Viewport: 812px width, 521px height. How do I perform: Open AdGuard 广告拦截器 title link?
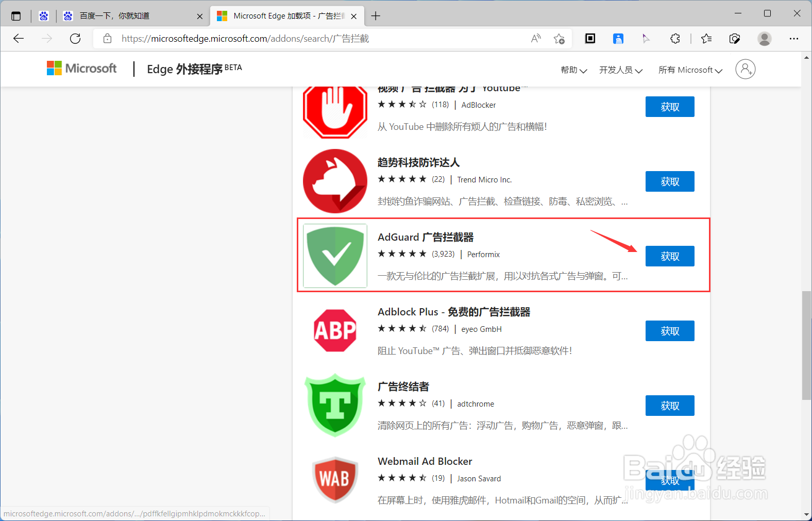(426, 237)
